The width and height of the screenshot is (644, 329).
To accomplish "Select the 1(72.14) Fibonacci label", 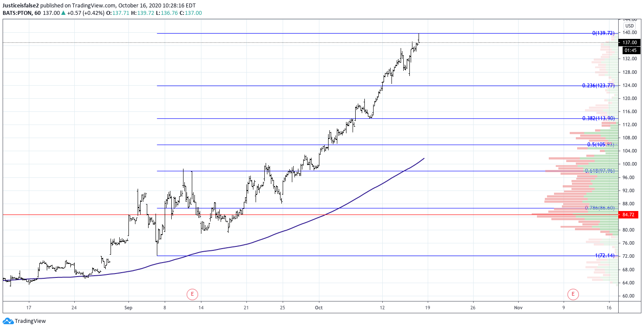I will (605, 256).
